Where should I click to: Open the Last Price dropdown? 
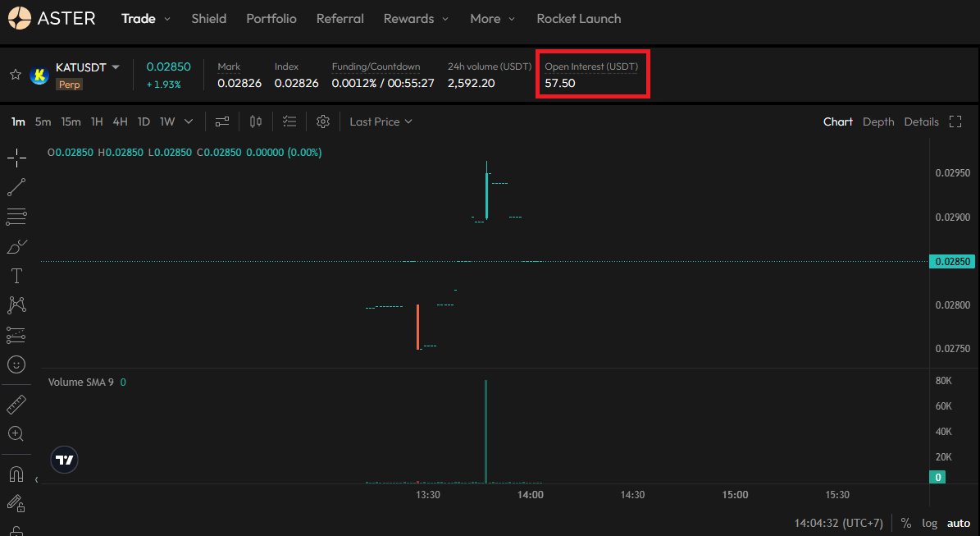381,121
